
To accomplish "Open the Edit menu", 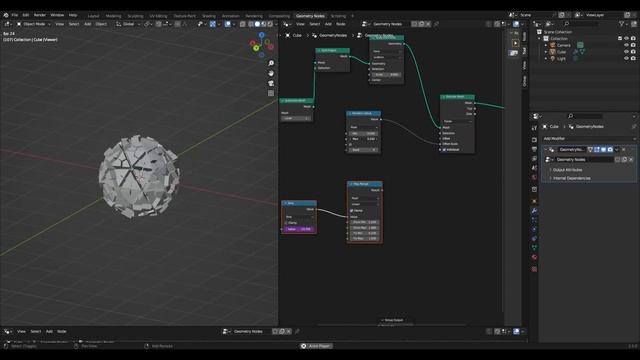I will pyautogui.click(x=26, y=15).
